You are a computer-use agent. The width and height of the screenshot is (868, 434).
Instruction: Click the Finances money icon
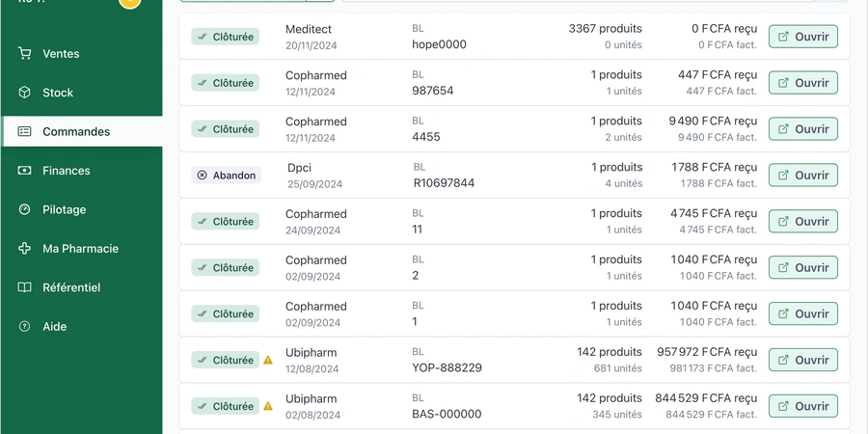tap(24, 171)
